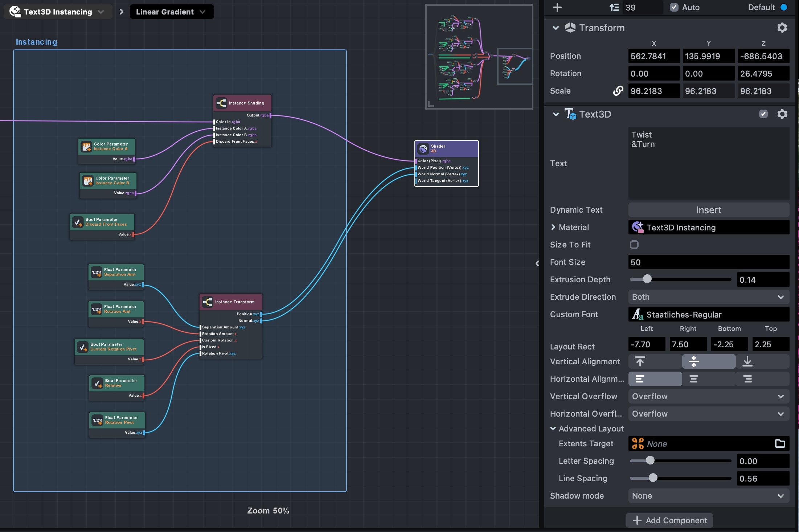
Task: Select top vertical alignment icon
Action: click(x=640, y=361)
